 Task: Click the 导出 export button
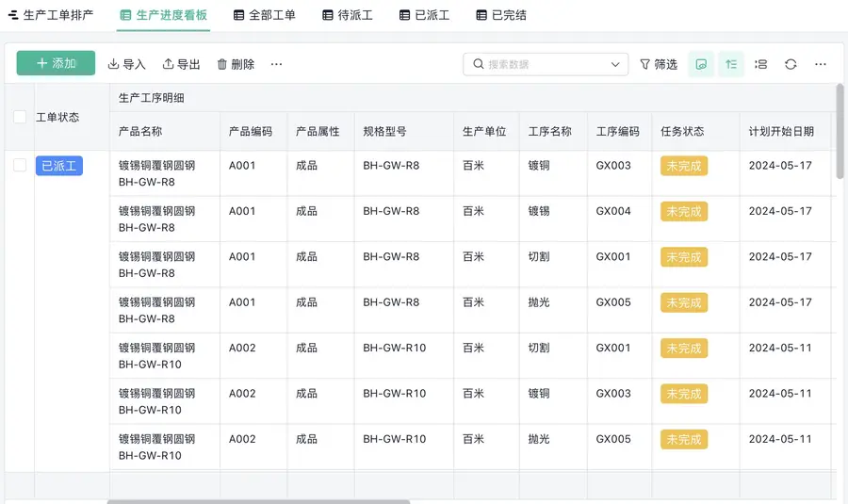181,64
